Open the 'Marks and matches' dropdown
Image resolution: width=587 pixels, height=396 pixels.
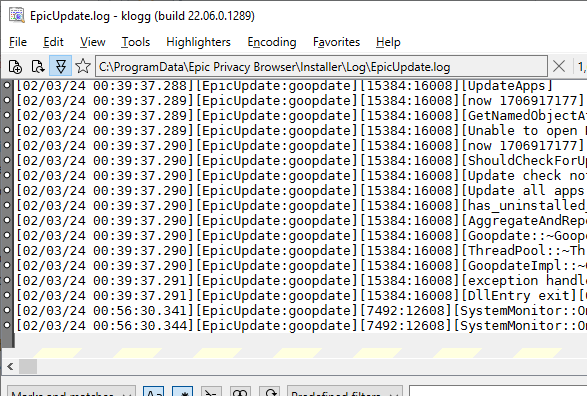point(71,391)
